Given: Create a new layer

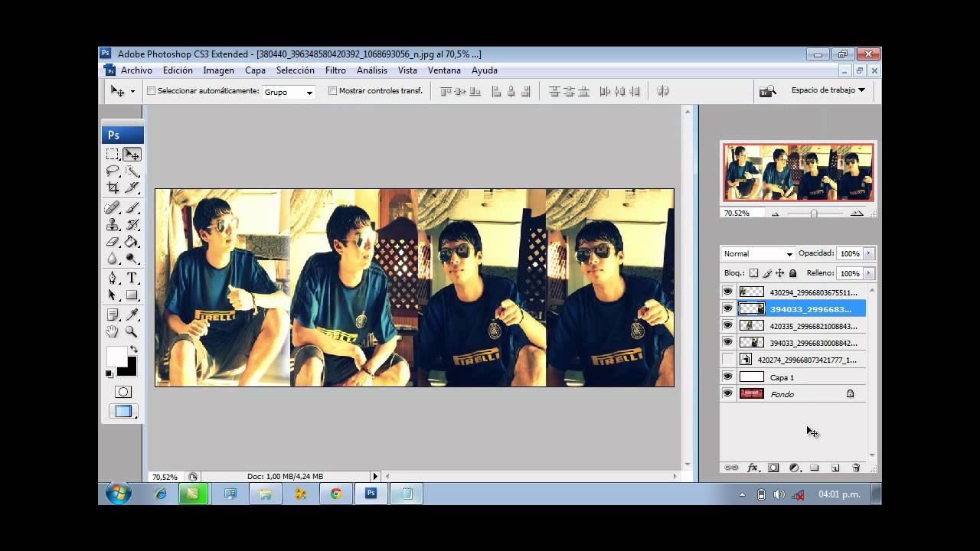Looking at the screenshot, I should pos(835,468).
